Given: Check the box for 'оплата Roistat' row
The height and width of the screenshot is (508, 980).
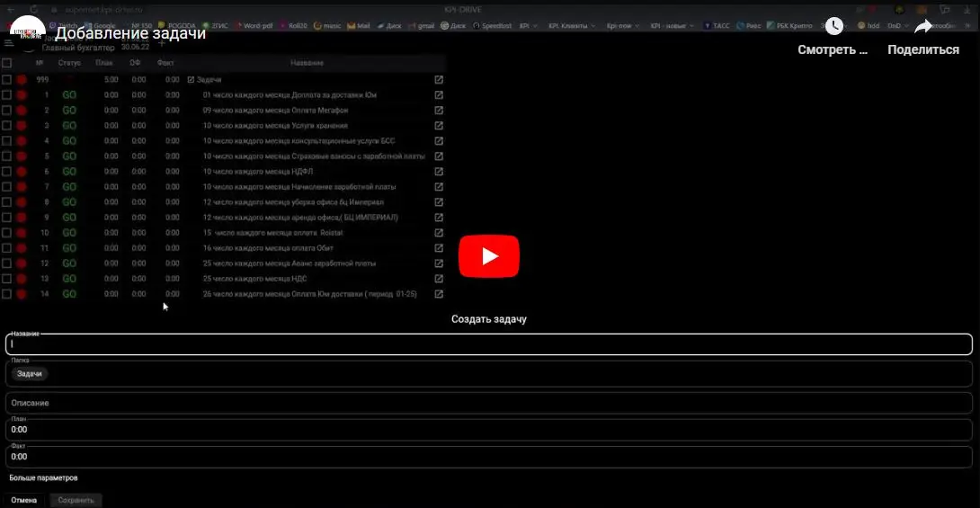Looking at the screenshot, I should [7, 233].
